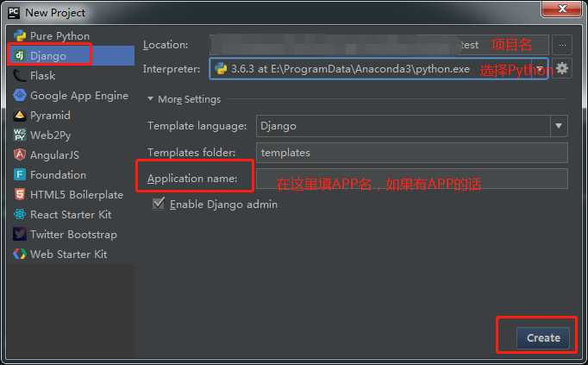Toggle Enable Django admin checkbox
This screenshot has width=588, height=365.
[159, 204]
